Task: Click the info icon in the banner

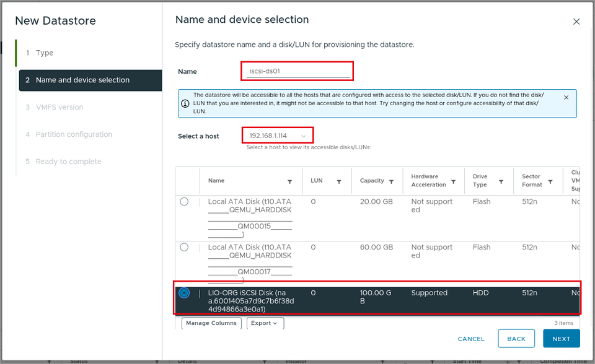Action: 185,103
